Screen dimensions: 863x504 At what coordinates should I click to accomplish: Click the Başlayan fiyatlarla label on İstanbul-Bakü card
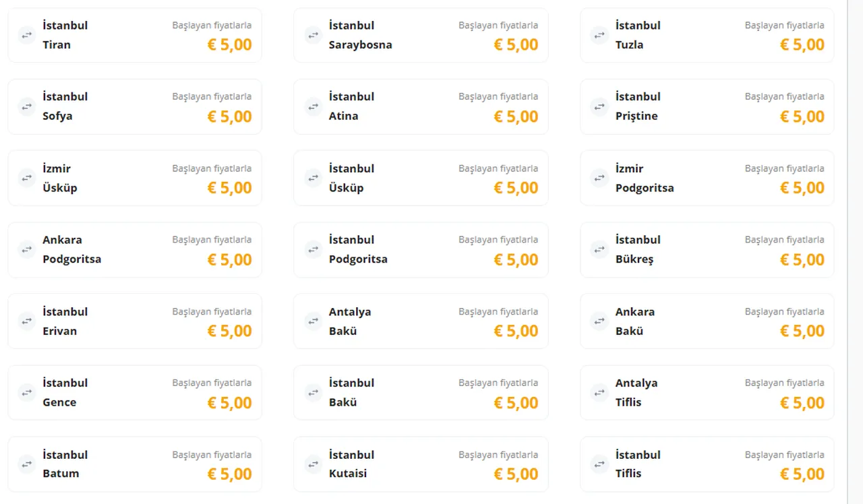(498, 382)
